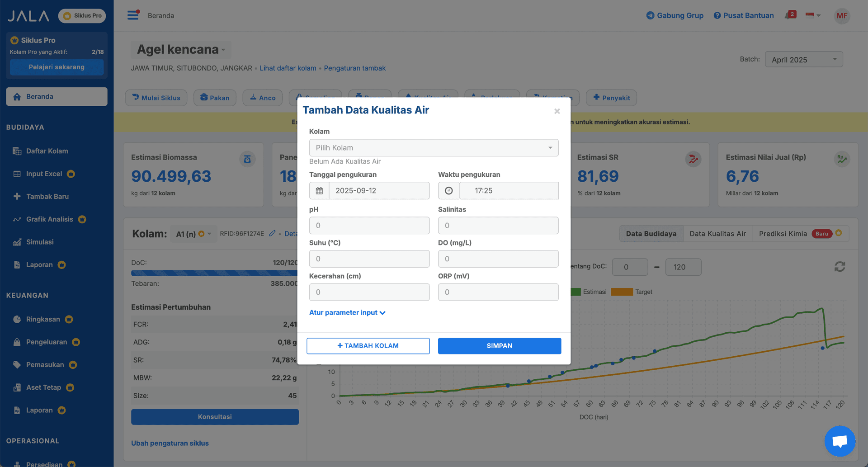Open the notifications bell icon
The height and width of the screenshot is (467, 868).
pyautogui.click(x=789, y=15)
